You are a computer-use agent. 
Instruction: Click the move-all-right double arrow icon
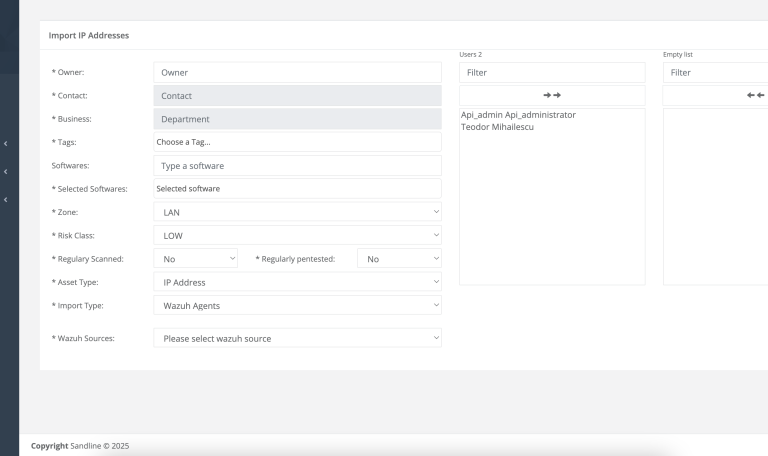552,95
